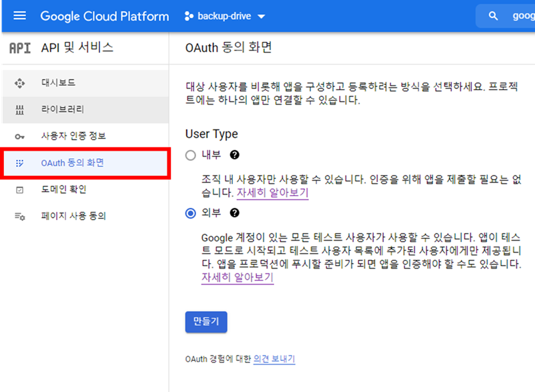This screenshot has height=392, width=535.
Task: Select the 외부 radio button
Action: [x=190, y=213]
